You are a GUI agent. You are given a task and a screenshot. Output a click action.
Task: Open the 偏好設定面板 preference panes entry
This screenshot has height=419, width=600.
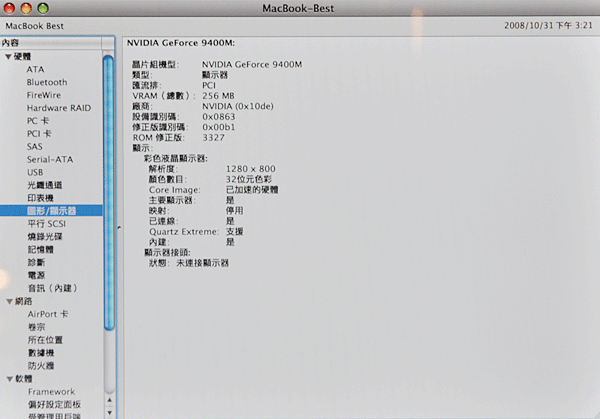[54, 404]
